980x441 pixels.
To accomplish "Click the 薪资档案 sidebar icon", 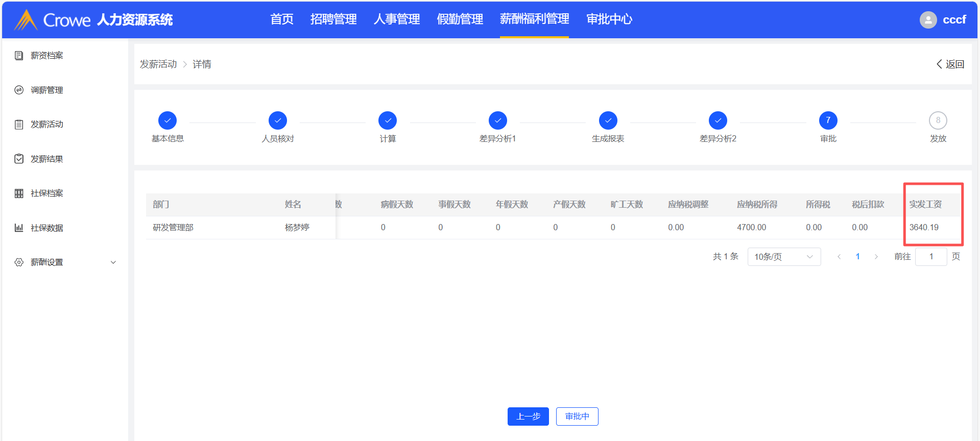I will pos(19,56).
